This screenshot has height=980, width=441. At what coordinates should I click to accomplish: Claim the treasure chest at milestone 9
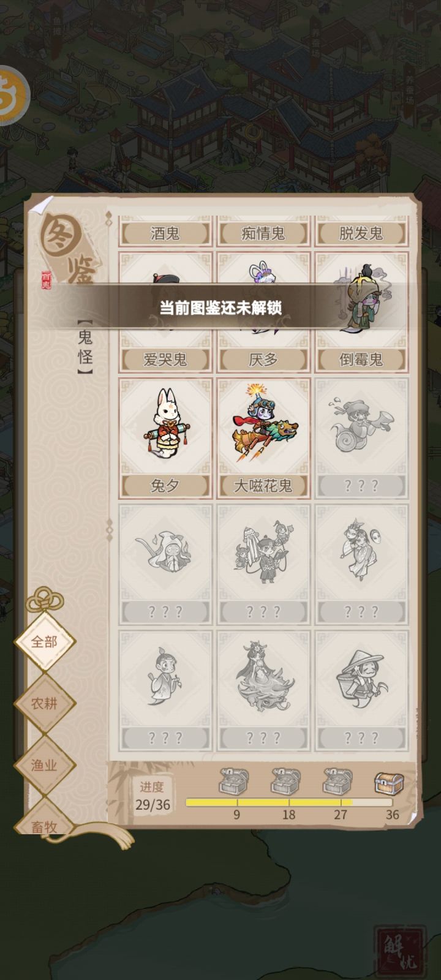coord(235,782)
